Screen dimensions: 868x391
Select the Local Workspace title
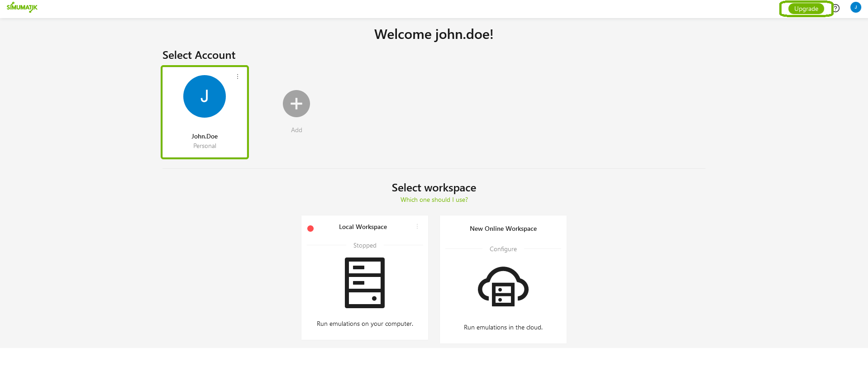[x=363, y=227]
